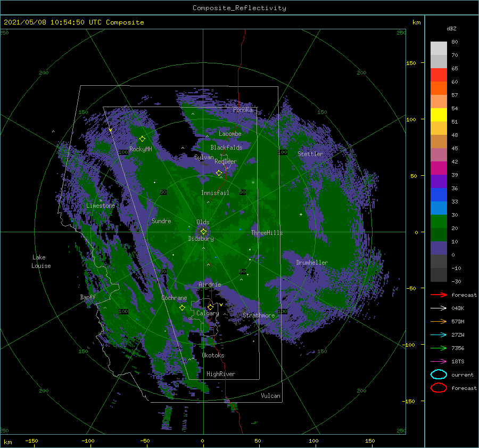This screenshot has height=448, width=479.
Task: Click the orange 57DM arrow icon
Action: coord(439,321)
